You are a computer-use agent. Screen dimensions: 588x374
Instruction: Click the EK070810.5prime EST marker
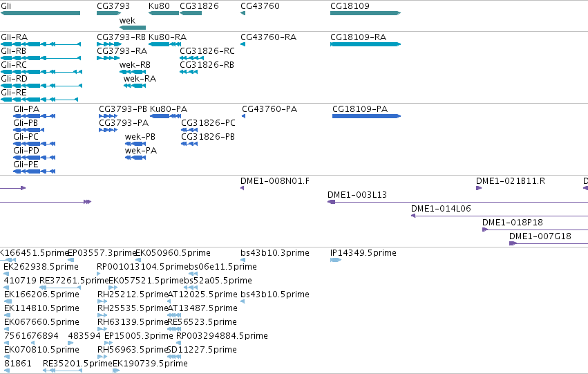click(x=7, y=357)
